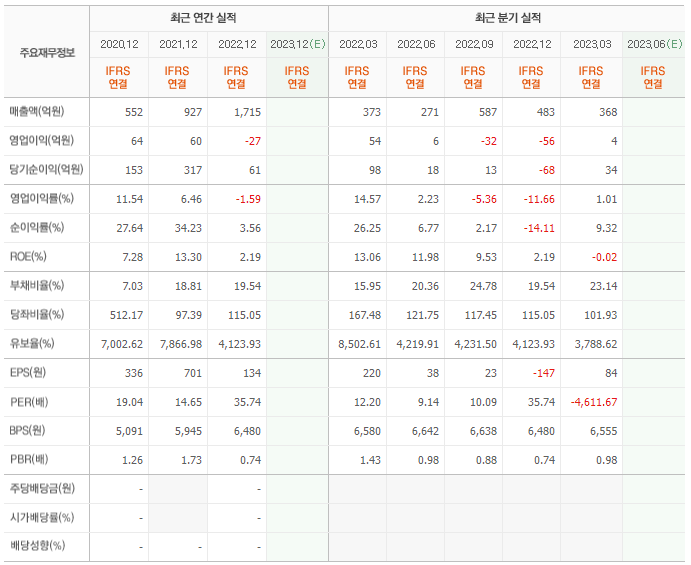Click the BPS value 5,091
The width and height of the screenshot is (691, 565).
[x=130, y=431]
